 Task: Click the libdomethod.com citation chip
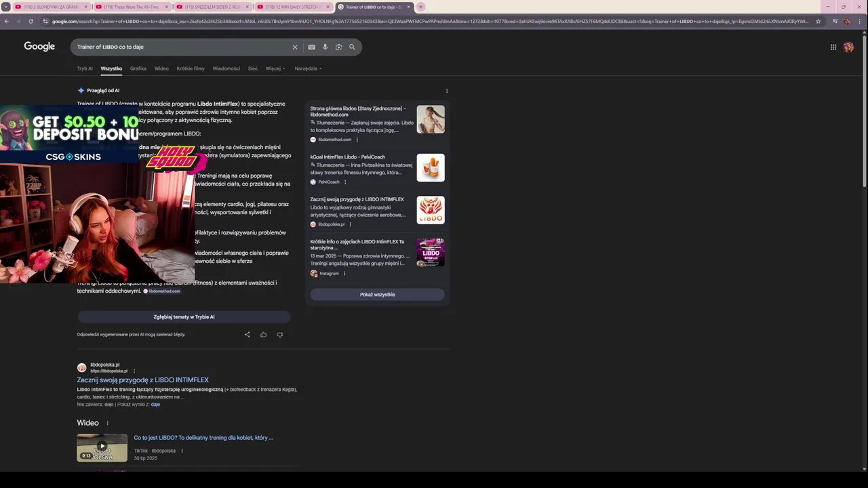click(162, 291)
